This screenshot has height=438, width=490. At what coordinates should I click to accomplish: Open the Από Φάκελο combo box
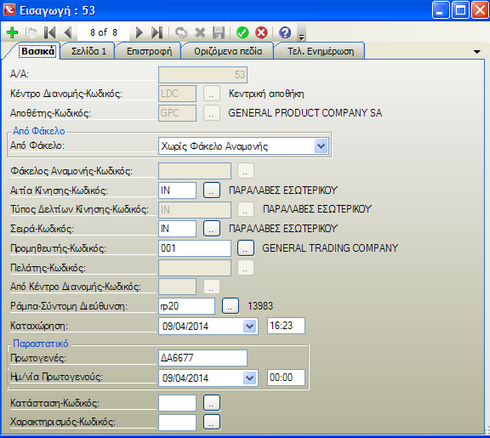click(x=321, y=146)
